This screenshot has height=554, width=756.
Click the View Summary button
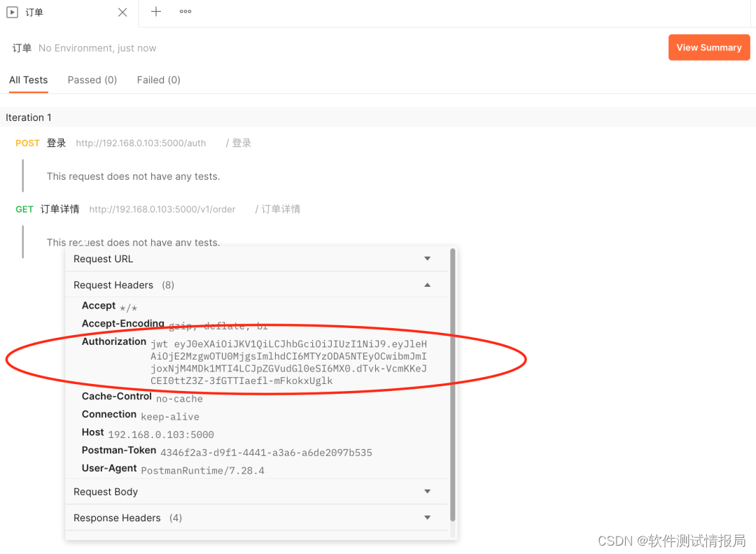tap(708, 47)
